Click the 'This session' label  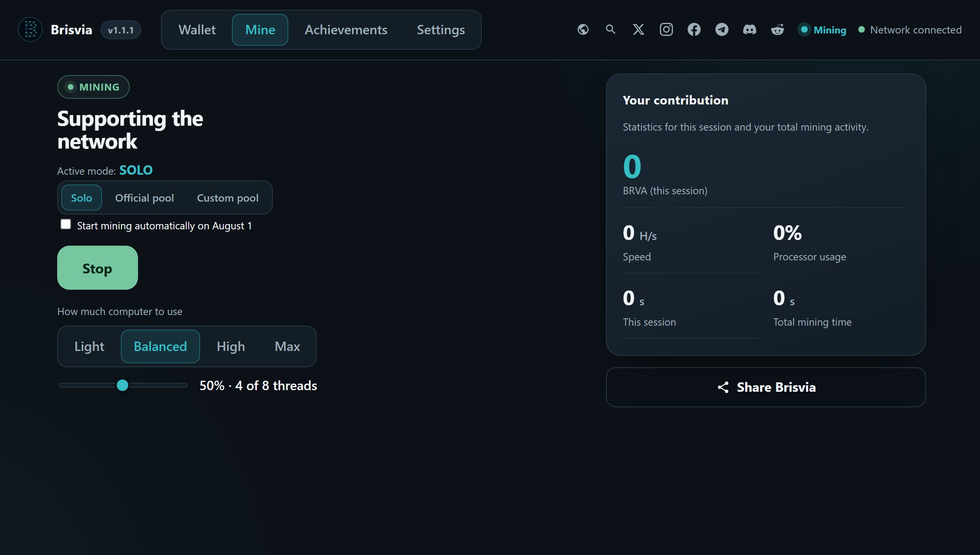[650, 322]
